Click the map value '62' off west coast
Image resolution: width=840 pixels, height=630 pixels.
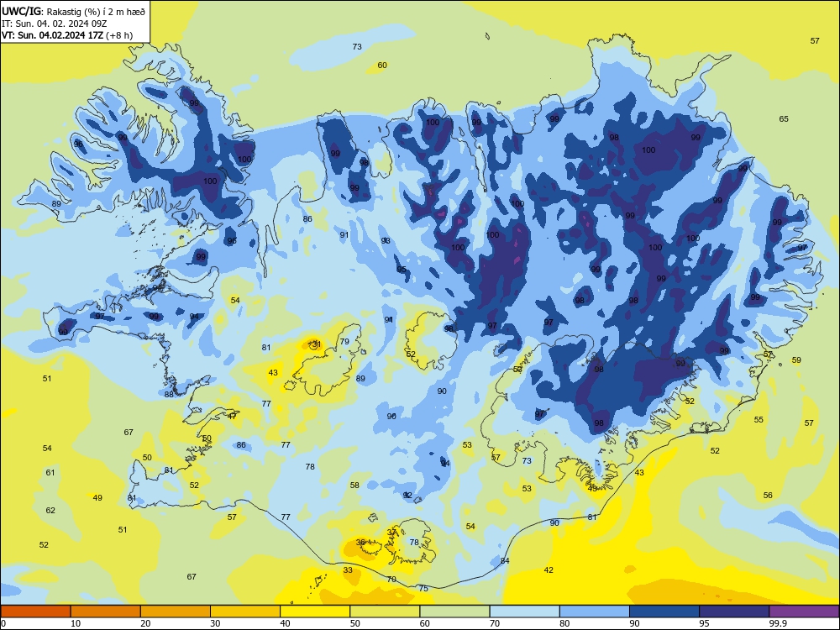click(50, 510)
